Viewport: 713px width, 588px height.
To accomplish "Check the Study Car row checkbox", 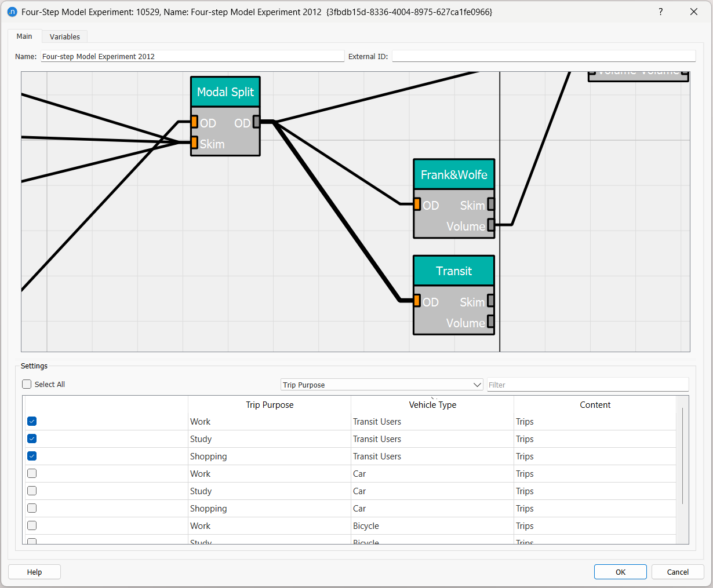I will pyautogui.click(x=32, y=491).
